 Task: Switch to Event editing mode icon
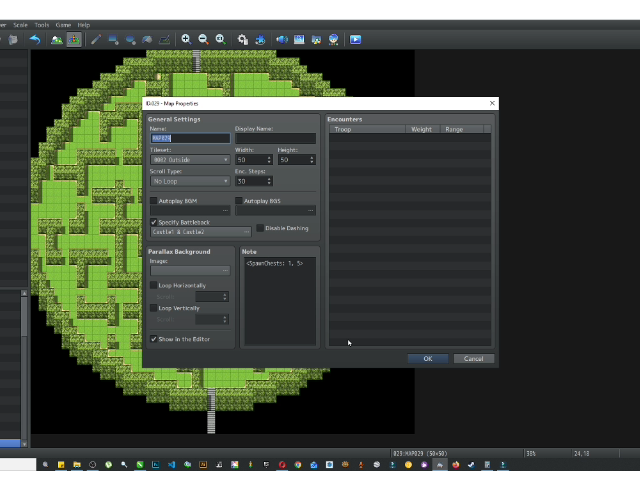(74, 40)
